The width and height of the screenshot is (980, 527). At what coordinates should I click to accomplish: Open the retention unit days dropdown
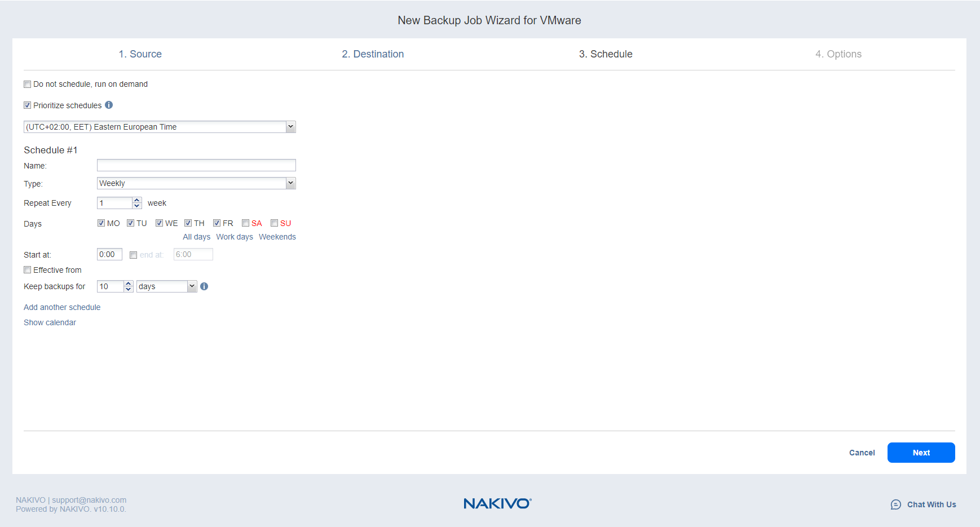(192, 286)
